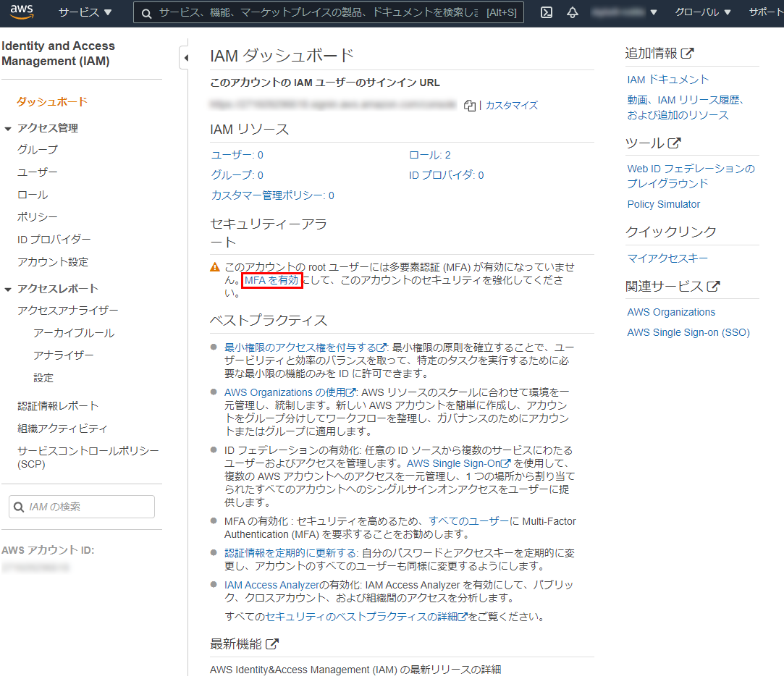Image resolution: width=784 pixels, height=679 pixels.
Task: Open the IAM Access Analyzer link
Action: tap(271, 585)
